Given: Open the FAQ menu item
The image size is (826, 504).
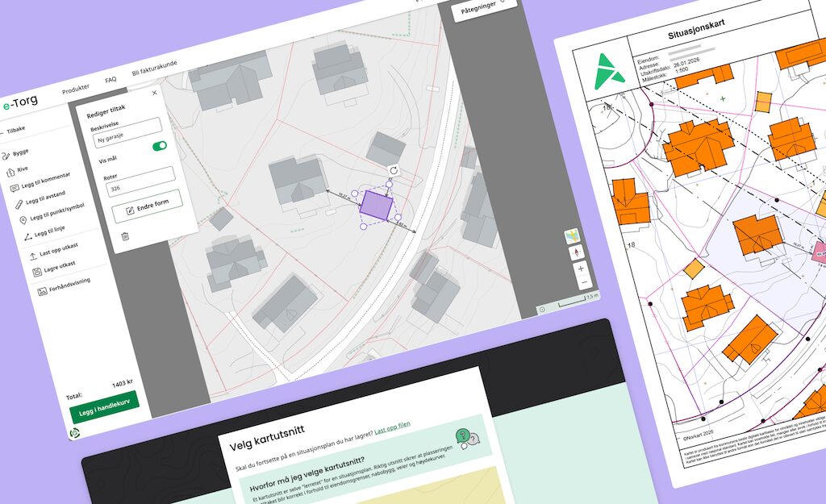Looking at the screenshot, I should (111, 80).
